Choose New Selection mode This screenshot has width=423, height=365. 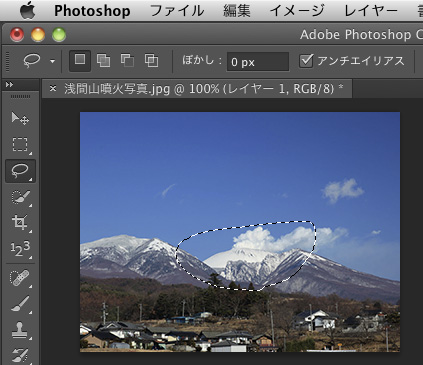click(80, 61)
